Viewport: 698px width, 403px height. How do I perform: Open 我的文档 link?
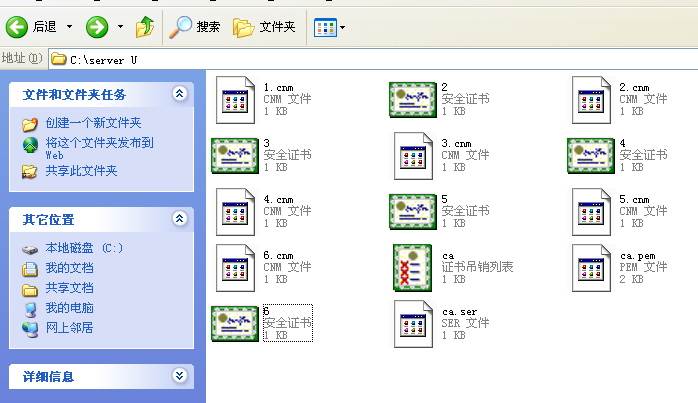pyautogui.click(x=69, y=268)
